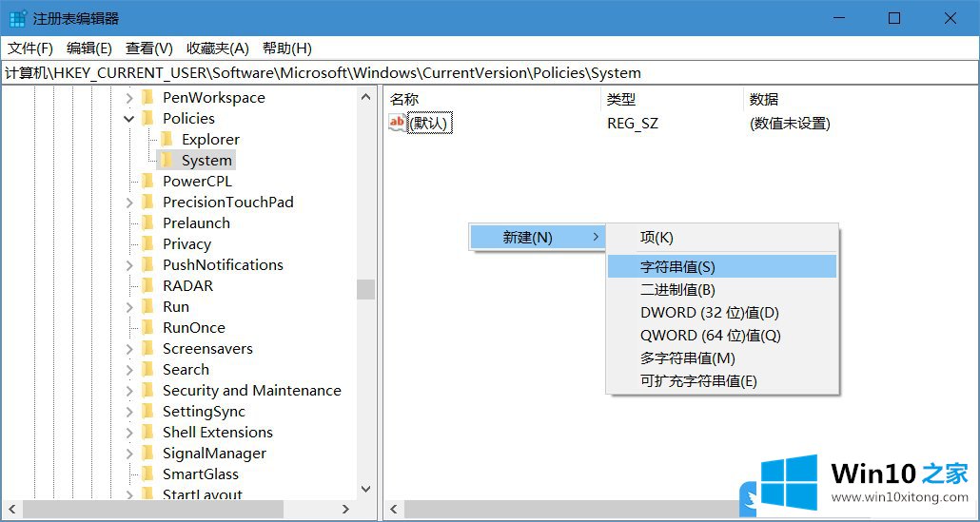Select 字符串值(S) in the submenu

(x=722, y=266)
